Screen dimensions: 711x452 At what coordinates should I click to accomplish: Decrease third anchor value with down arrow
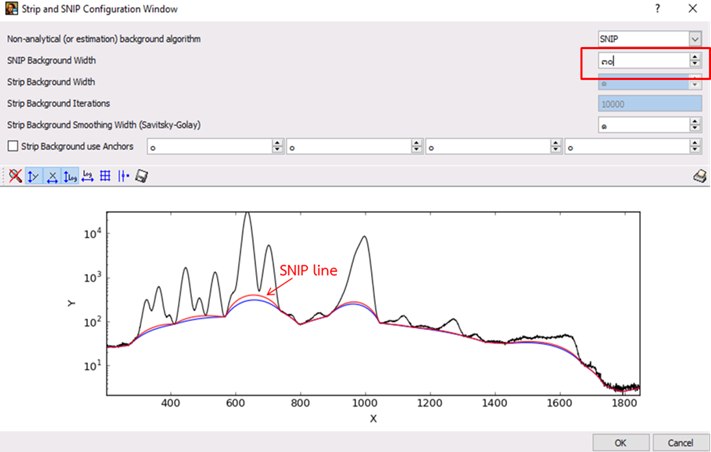(556, 150)
